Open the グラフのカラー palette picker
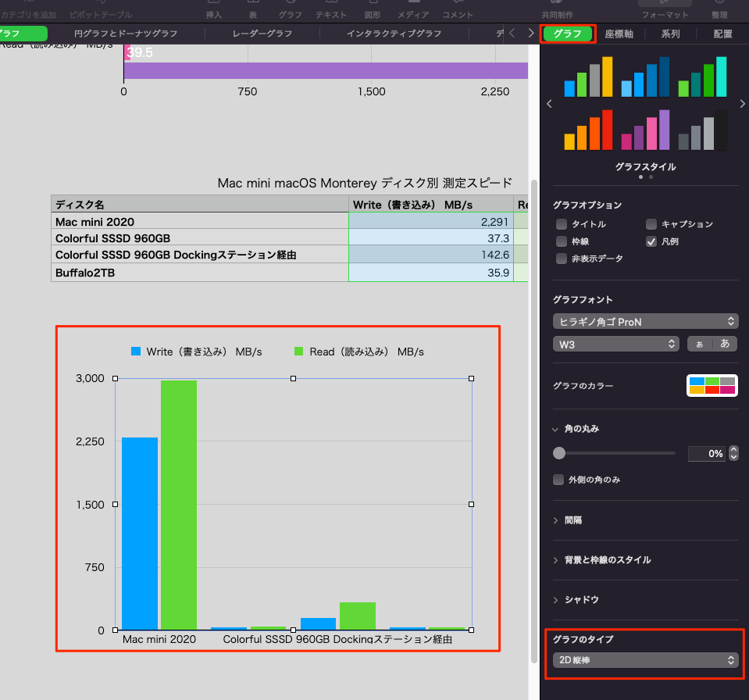Viewport: 749px width, 700px height. pyautogui.click(x=712, y=386)
